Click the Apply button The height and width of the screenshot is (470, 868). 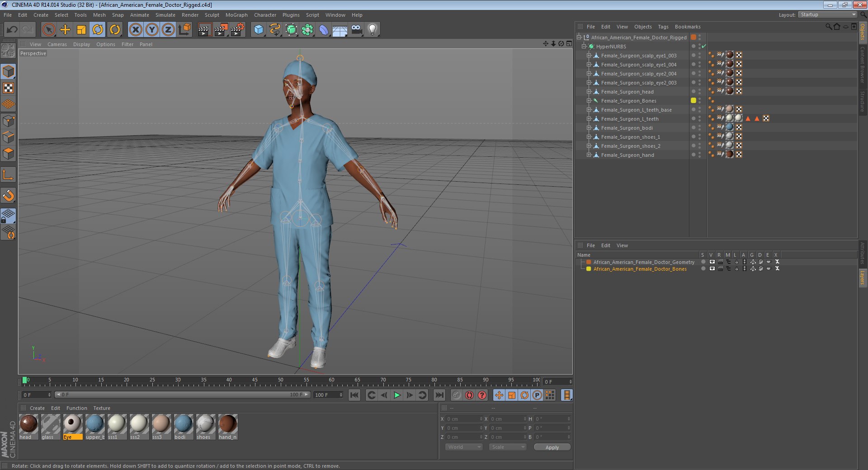[552, 447]
